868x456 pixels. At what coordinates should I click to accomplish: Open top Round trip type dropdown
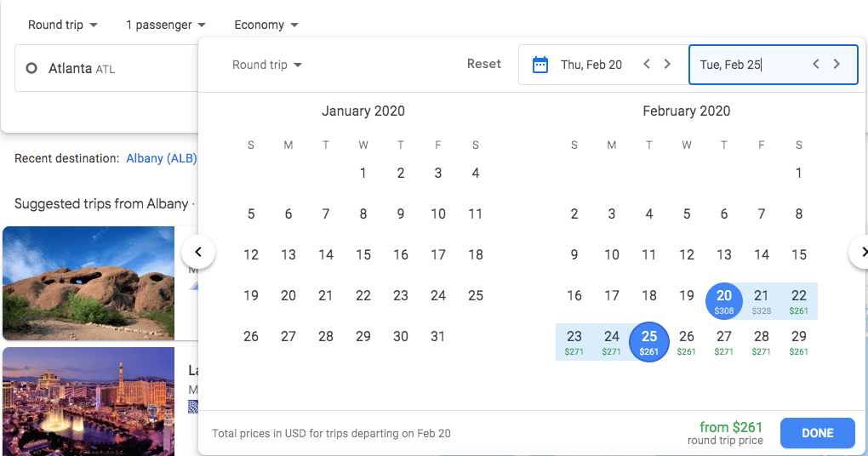[x=62, y=25]
